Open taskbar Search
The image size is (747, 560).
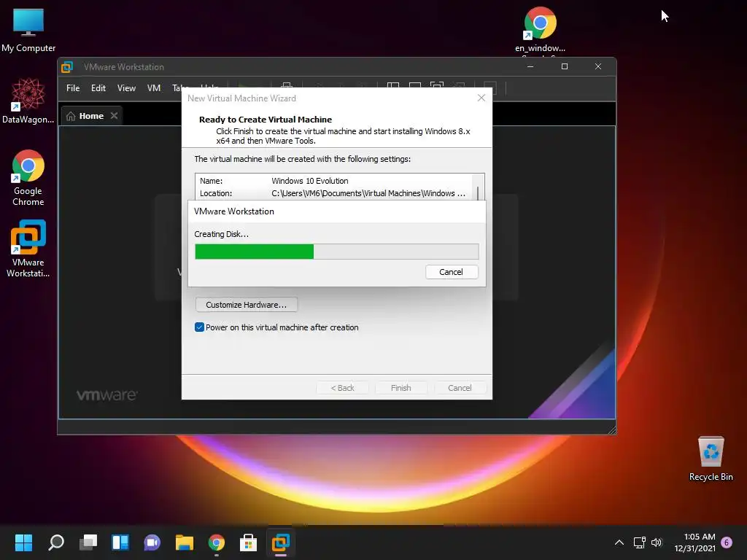pos(55,542)
